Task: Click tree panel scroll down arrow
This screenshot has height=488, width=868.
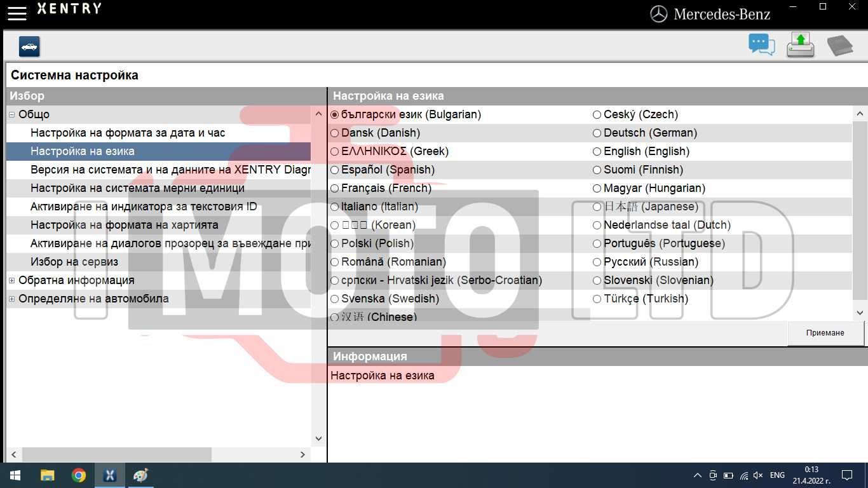Action: (x=318, y=438)
